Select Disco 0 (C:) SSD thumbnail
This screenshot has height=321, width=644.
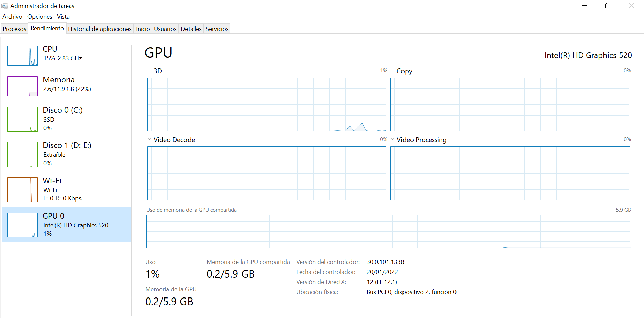22,119
